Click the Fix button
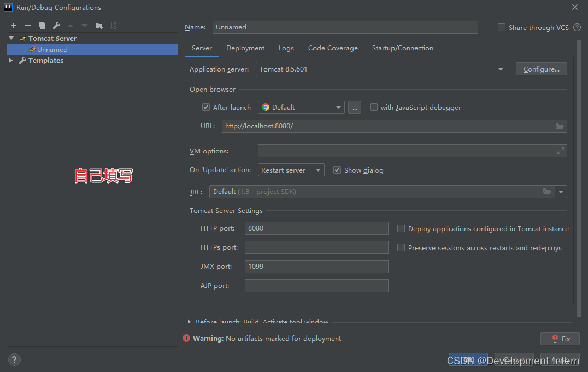The width and height of the screenshot is (588, 372). click(x=560, y=339)
